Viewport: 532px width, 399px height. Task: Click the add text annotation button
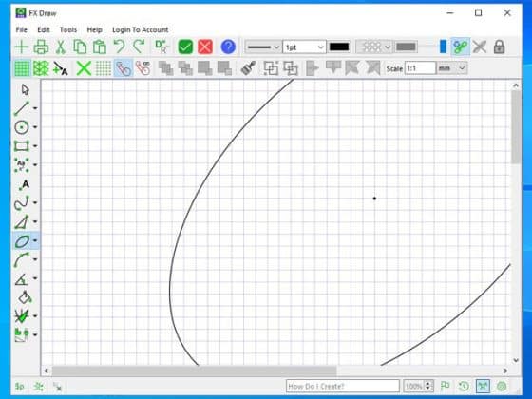[x=61, y=68]
